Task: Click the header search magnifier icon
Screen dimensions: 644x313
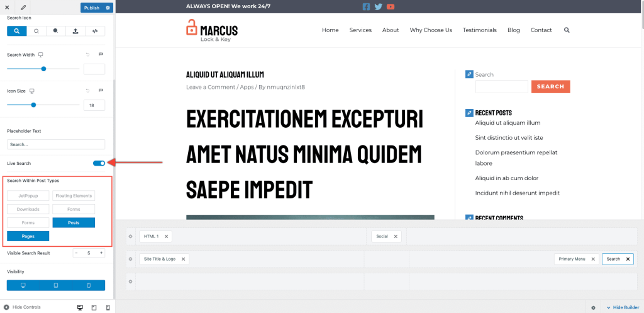Action: coord(567,30)
